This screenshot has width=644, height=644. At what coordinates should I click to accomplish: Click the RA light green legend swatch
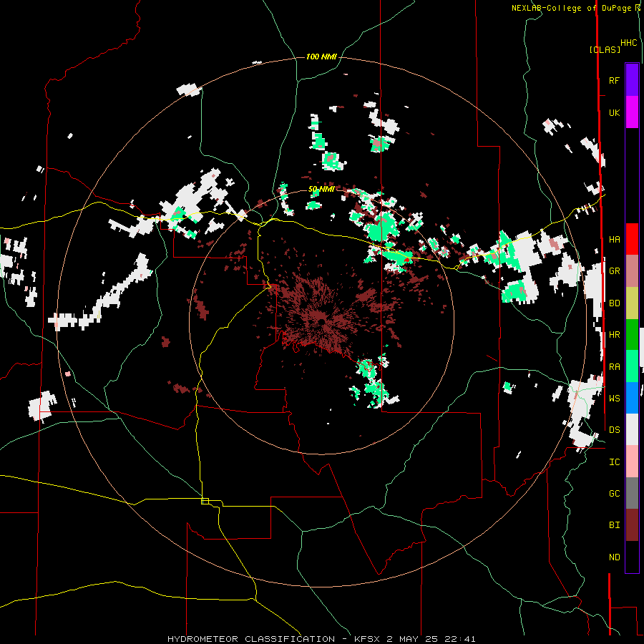click(632, 366)
